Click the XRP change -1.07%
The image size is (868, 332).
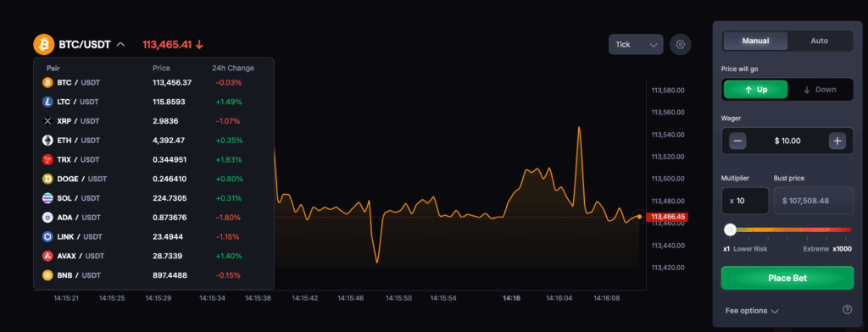229,121
